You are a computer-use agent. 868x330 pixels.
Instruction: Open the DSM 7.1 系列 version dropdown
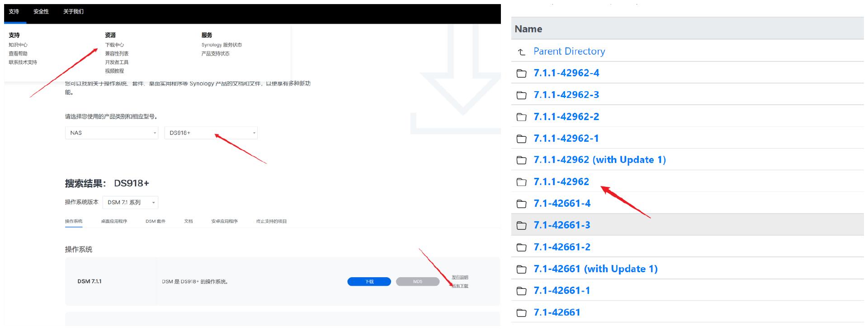tap(131, 202)
